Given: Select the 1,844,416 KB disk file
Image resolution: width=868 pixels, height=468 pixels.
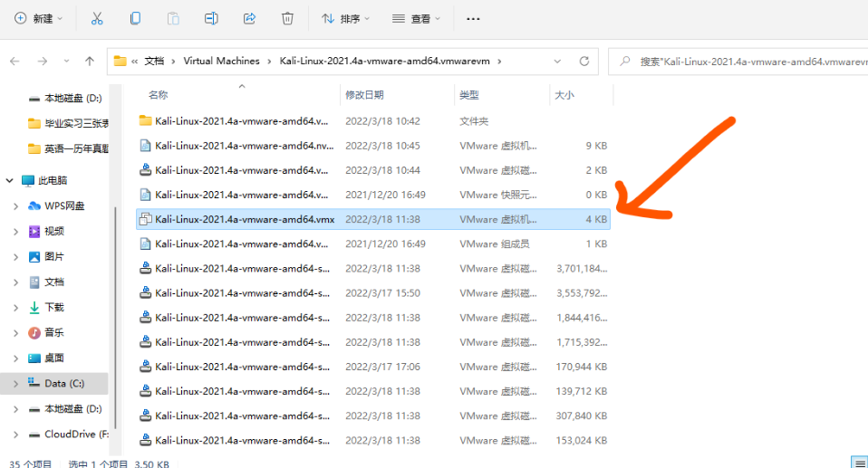Looking at the screenshot, I should 373,318.
